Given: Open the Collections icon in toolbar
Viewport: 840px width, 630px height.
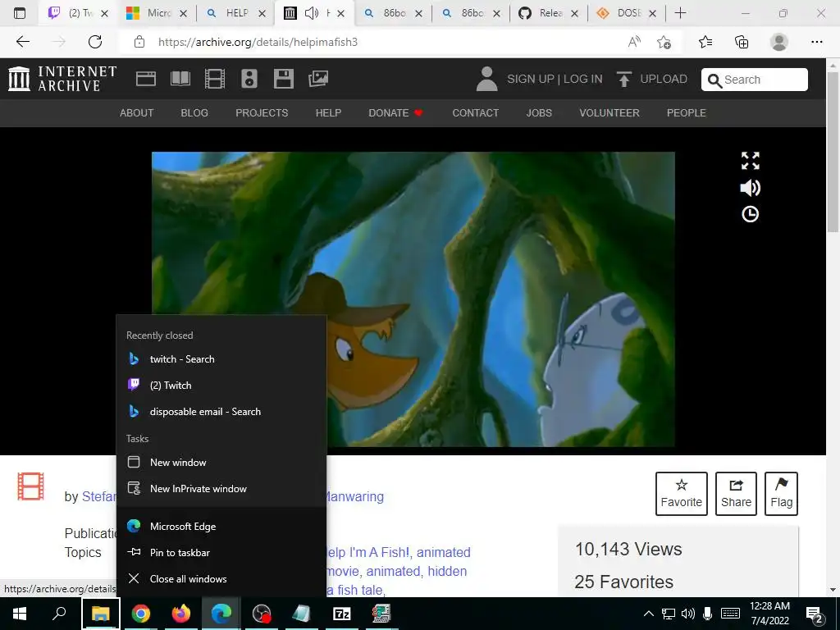Looking at the screenshot, I should [742, 42].
